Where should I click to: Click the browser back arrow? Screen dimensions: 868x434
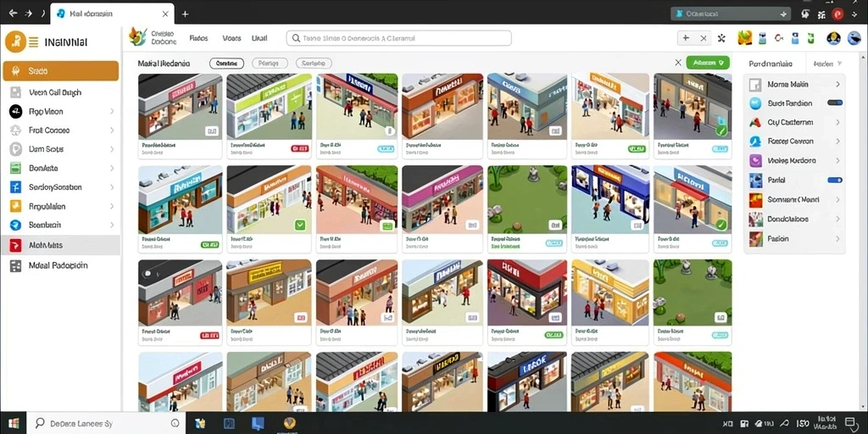click(12, 14)
